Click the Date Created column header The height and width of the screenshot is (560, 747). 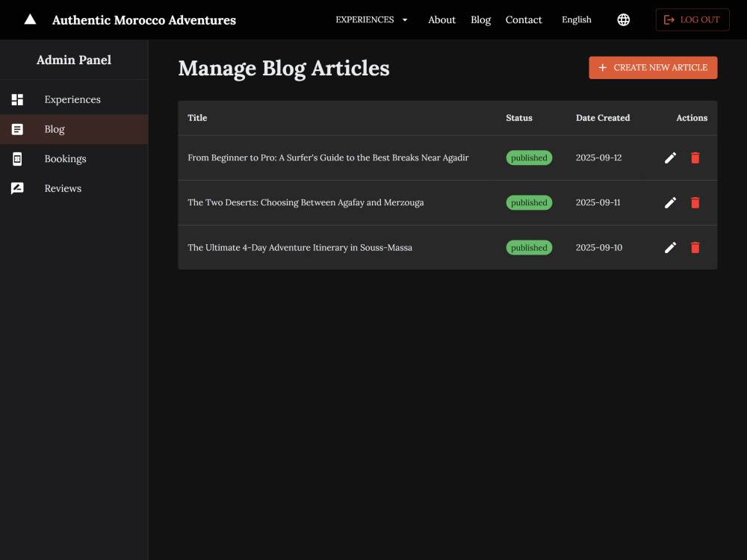[603, 118]
